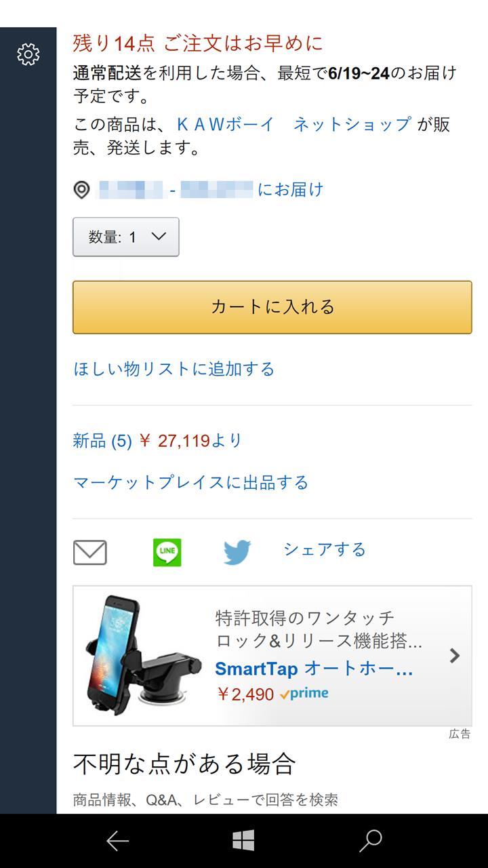Click the シェアする link
Image resolution: width=488 pixels, height=868 pixels.
coord(325,549)
